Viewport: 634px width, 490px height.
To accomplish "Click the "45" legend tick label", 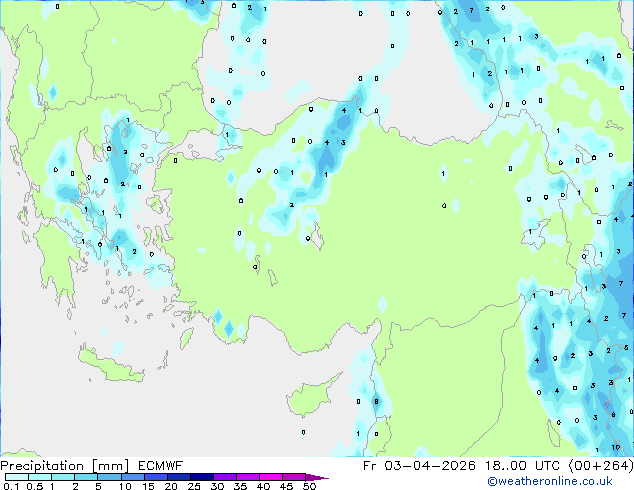I will click(x=286, y=486).
